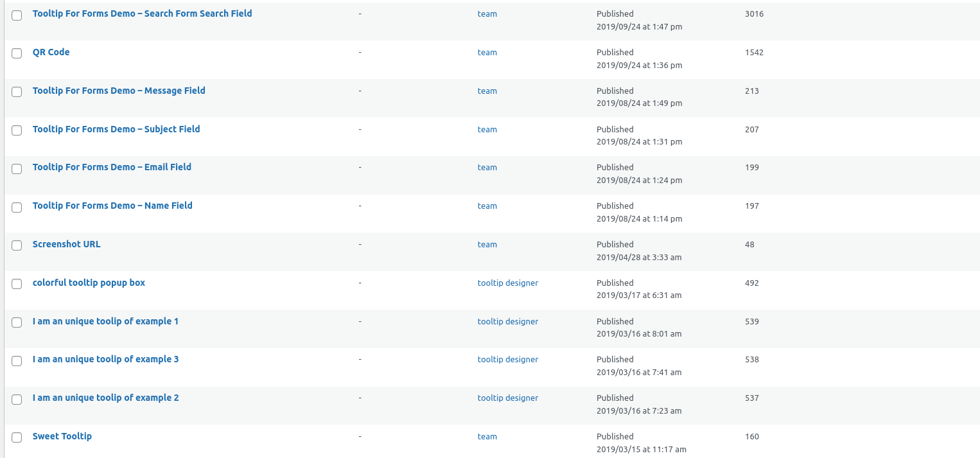
Task: Open Tooltip For Forms Demo – Email Field
Action: pyautogui.click(x=112, y=167)
